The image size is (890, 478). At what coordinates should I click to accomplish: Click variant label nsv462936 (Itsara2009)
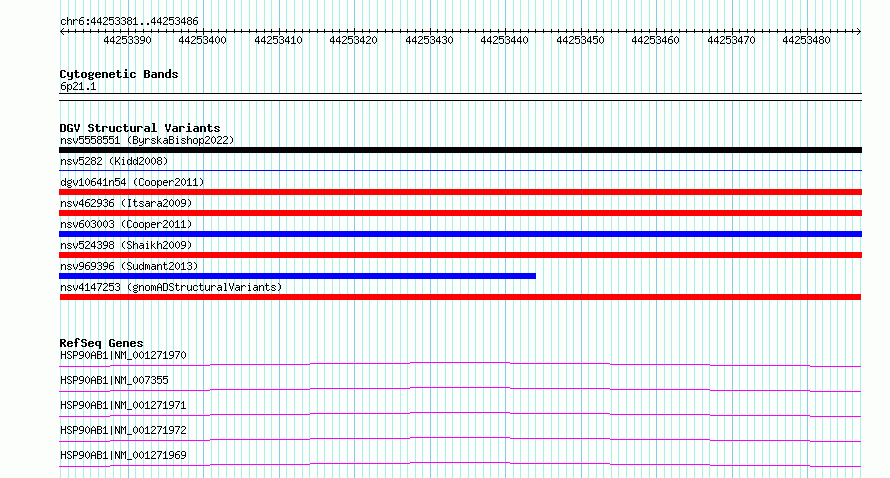tap(126, 203)
